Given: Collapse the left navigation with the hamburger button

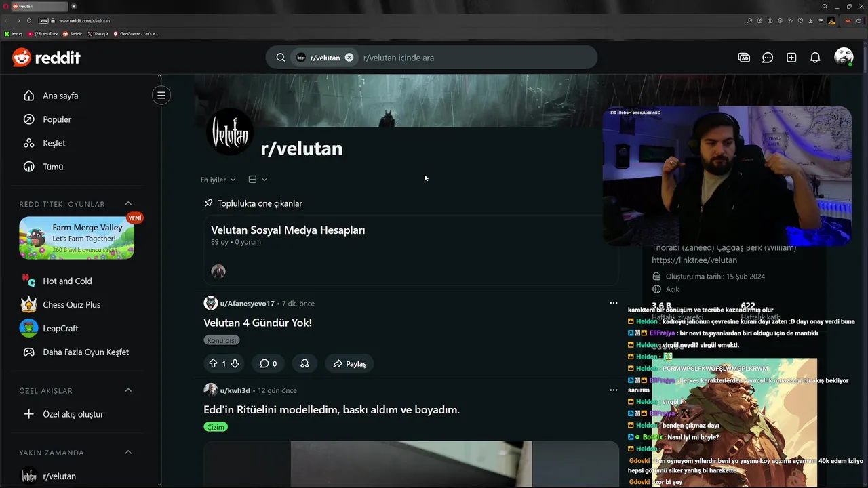Looking at the screenshot, I should 161,96.
